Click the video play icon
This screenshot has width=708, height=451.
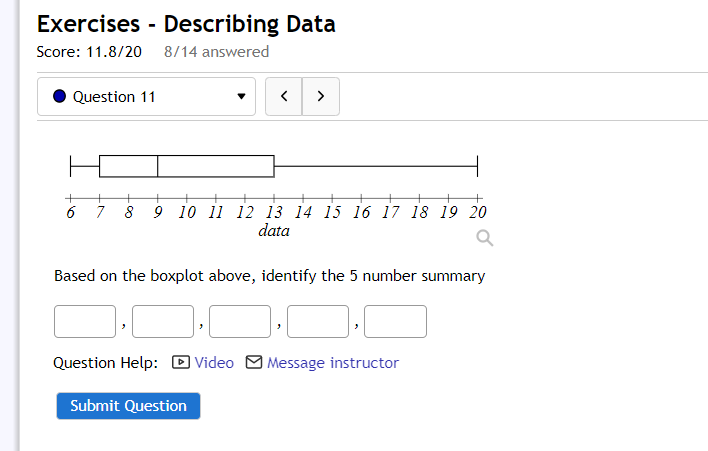(181, 362)
